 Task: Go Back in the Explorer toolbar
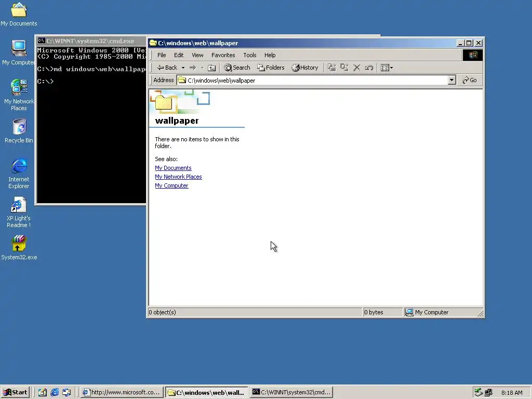[167, 68]
